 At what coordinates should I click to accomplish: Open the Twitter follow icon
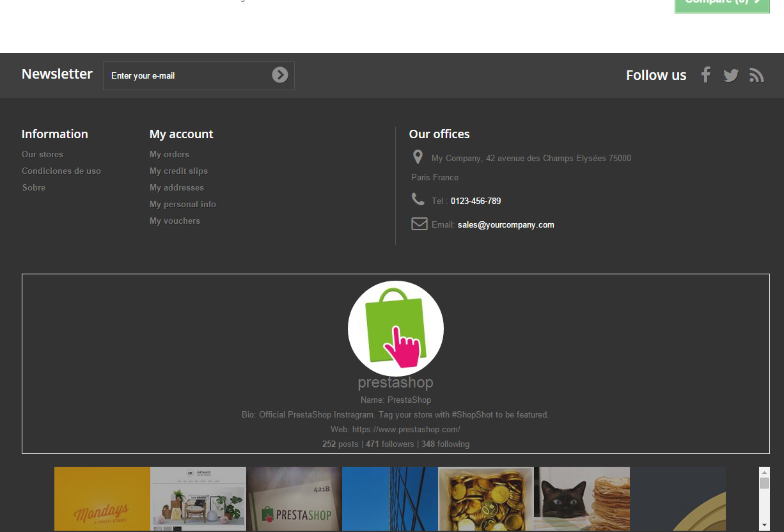(731, 75)
